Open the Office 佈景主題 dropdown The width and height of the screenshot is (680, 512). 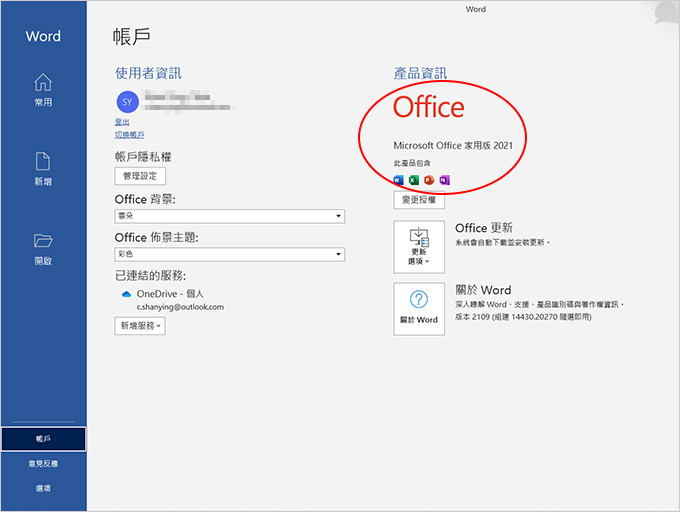[x=229, y=254]
